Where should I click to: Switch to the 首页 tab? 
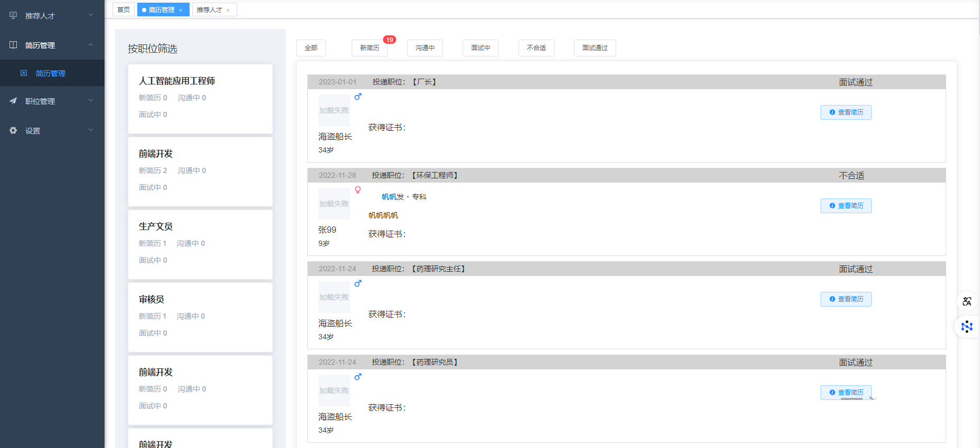pyautogui.click(x=124, y=9)
